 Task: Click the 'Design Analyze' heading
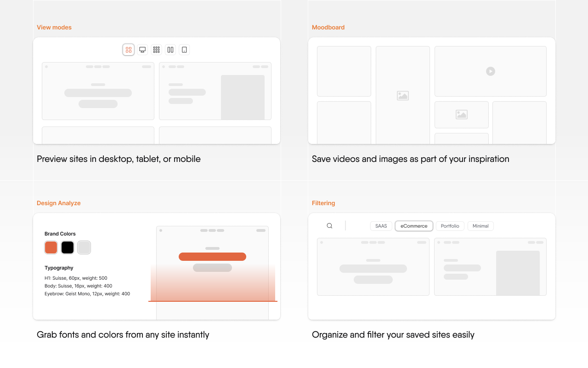click(x=59, y=203)
